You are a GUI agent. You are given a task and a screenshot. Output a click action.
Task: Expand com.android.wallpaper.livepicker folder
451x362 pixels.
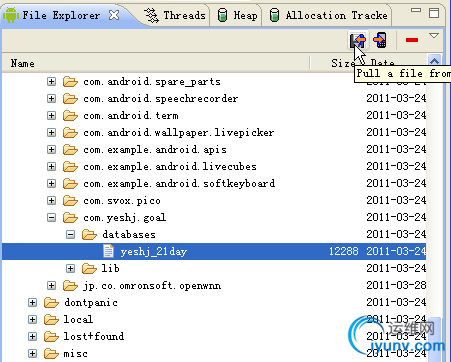pos(51,133)
